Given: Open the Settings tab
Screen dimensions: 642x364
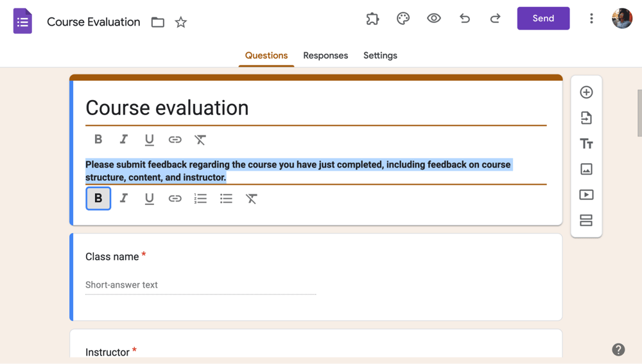Looking at the screenshot, I should [380, 55].
